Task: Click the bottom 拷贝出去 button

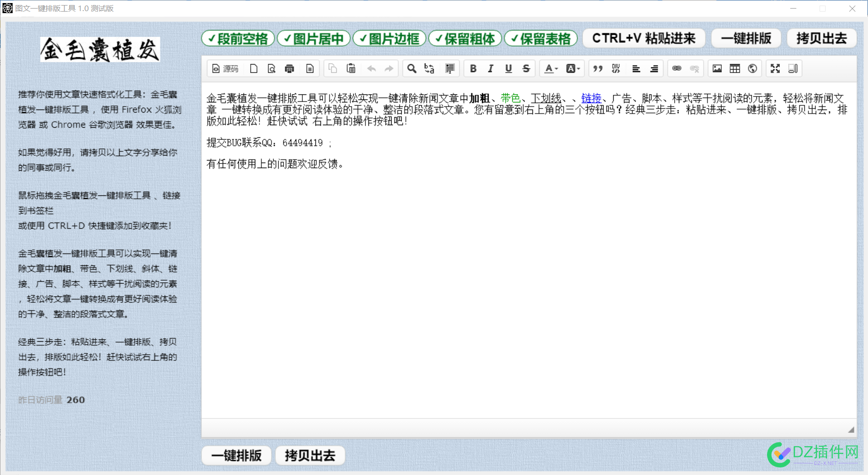Action: tap(310, 455)
